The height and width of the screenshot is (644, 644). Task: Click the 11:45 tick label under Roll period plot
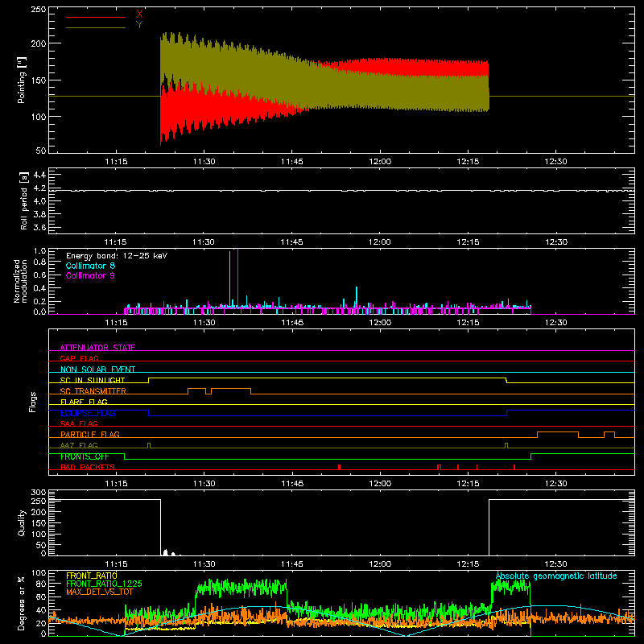click(x=291, y=242)
